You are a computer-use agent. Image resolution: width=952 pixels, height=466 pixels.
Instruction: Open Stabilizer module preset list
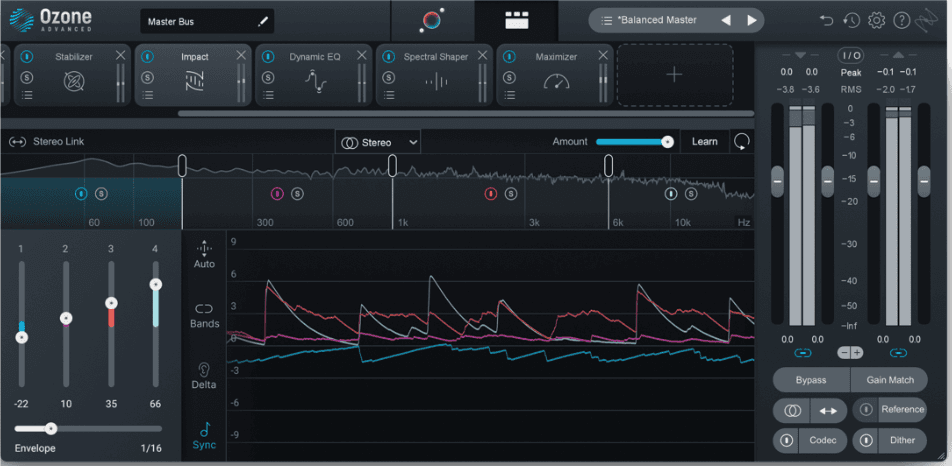point(27,95)
